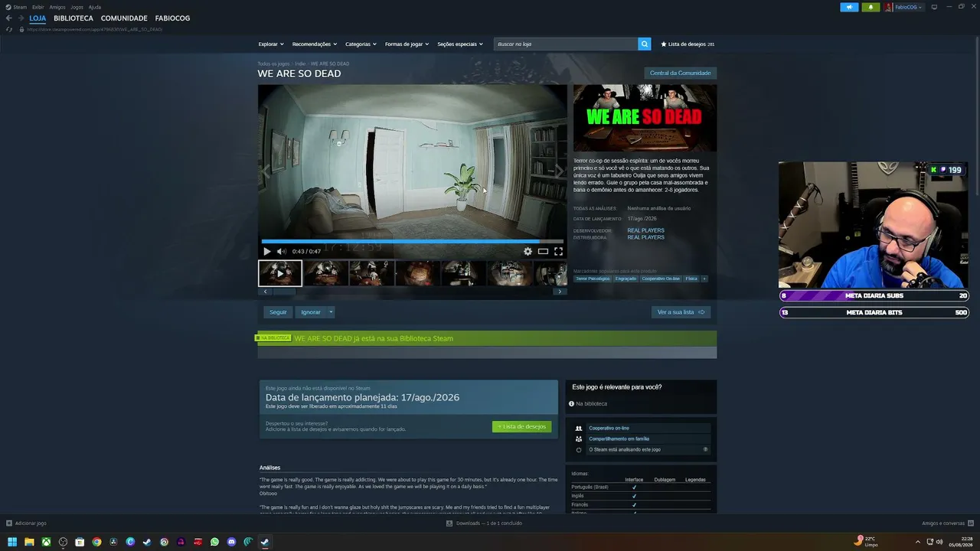Open OBS Studio from the taskbar
Image resolution: width=980 pixels, height=551 pixels.
(63, 542)
